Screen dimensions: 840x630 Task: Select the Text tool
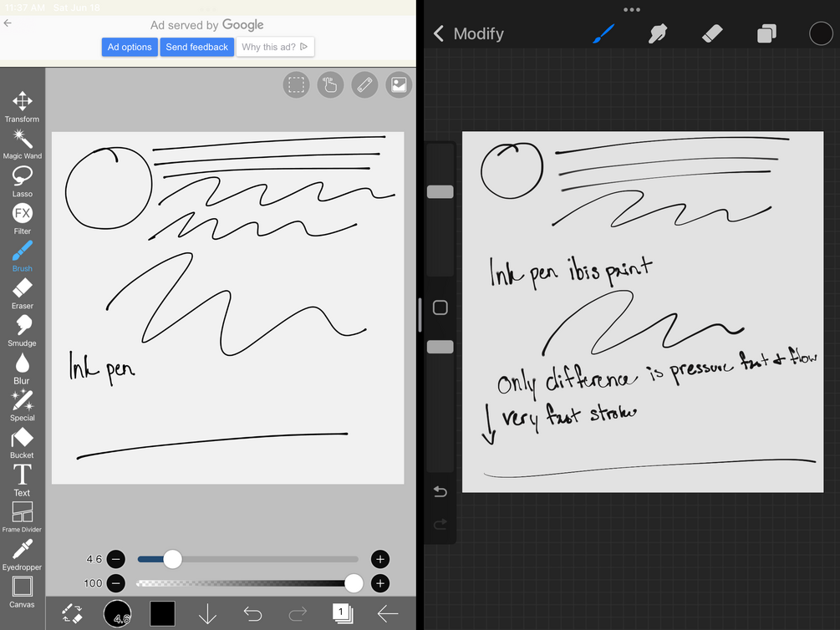(22, 480)
